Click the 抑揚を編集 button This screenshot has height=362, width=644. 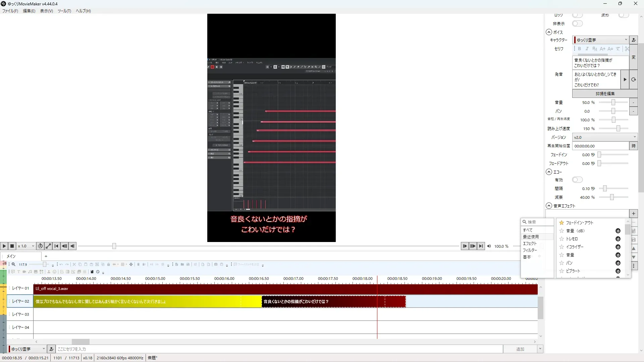[605, 94]
